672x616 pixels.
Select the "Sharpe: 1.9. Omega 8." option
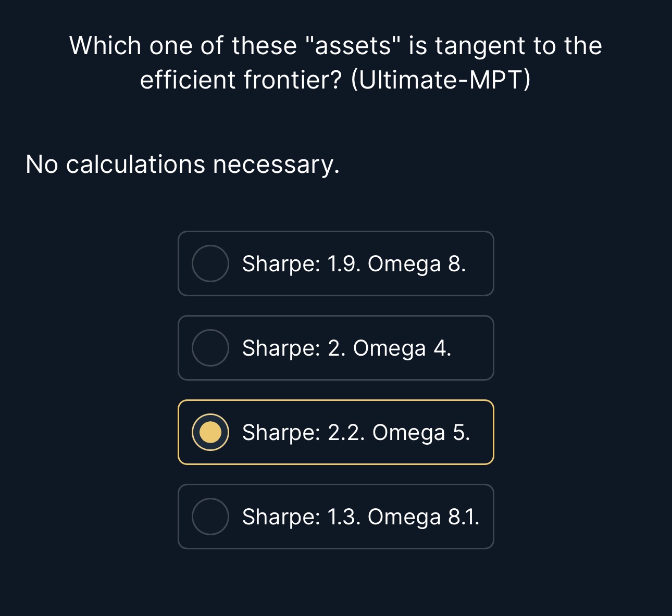pos(336,264)
